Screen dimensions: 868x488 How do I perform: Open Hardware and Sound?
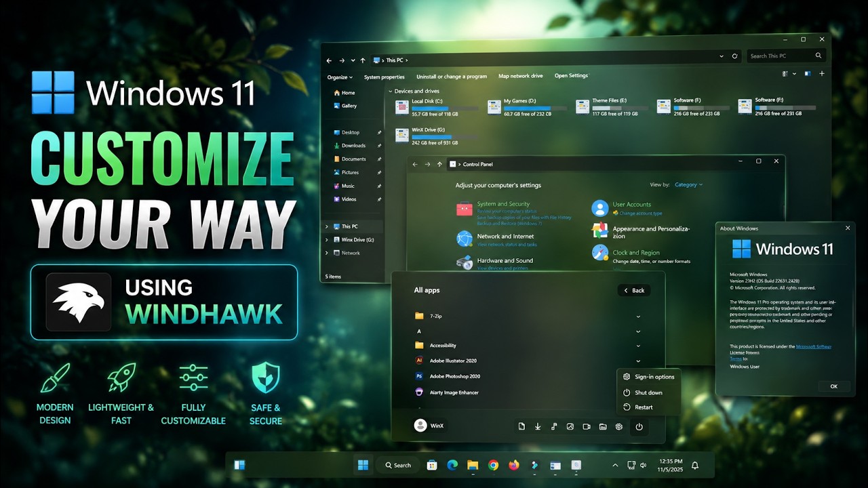(505, 260)
